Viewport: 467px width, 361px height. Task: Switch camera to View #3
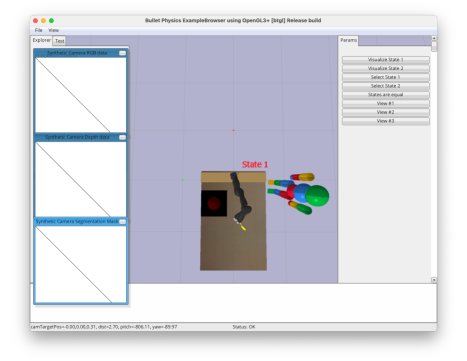385,121
